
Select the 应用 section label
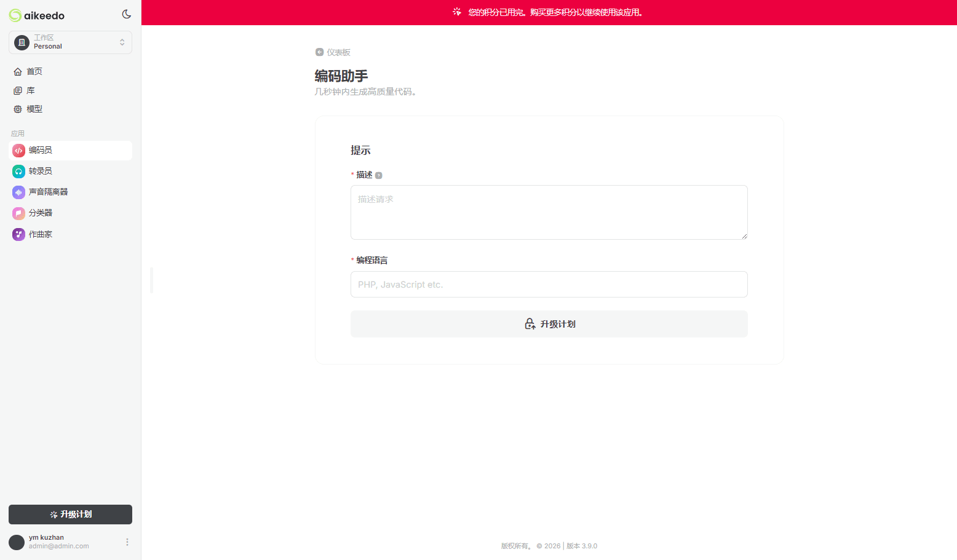pos(18,133)
